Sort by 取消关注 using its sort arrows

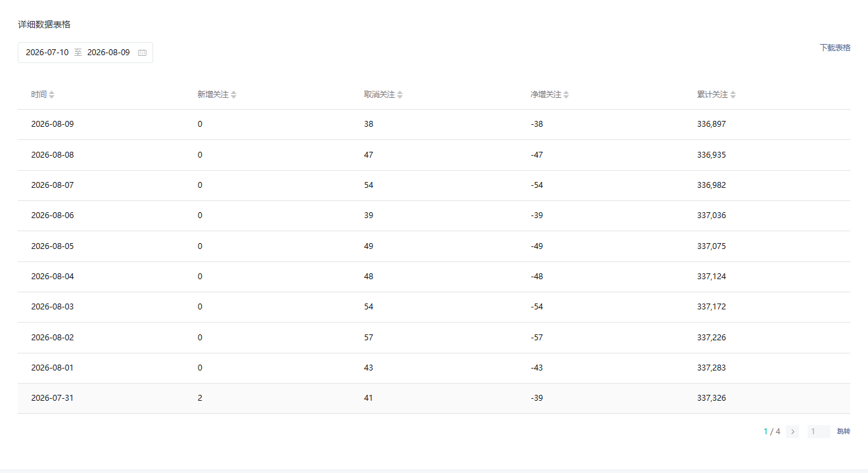click(400, 95)
